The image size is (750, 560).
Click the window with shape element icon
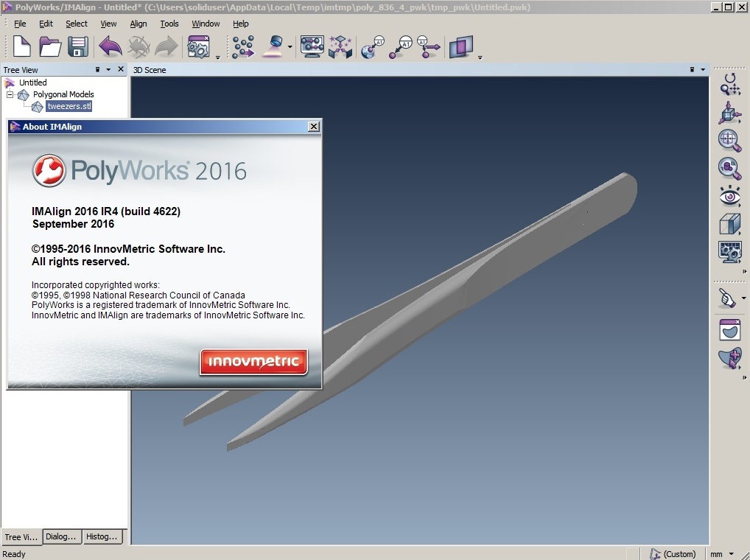tap(730, 330)
